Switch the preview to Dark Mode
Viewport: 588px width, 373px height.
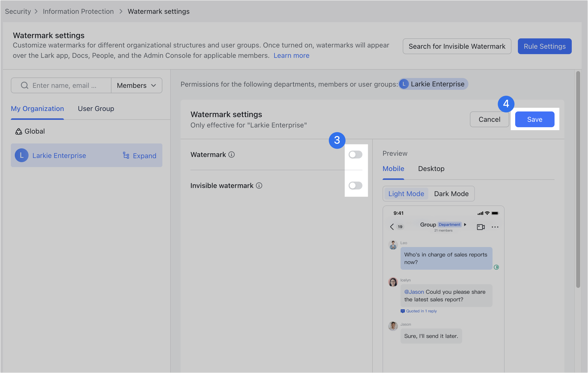pos(451,194)
